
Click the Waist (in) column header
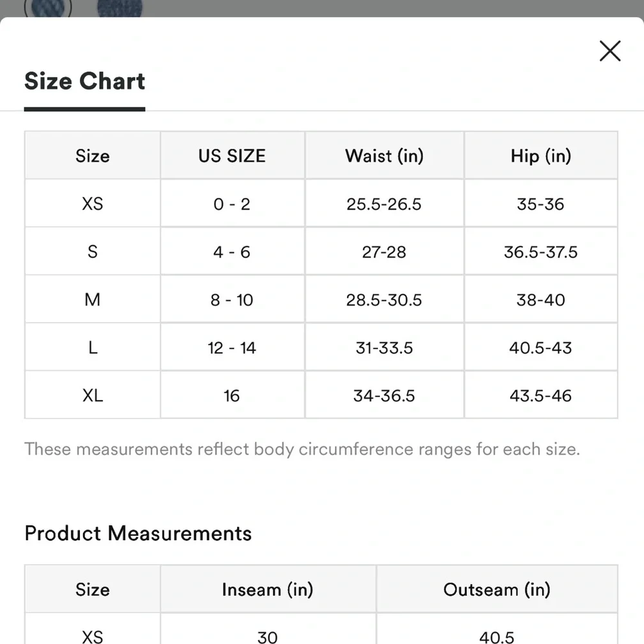point(384,155)
